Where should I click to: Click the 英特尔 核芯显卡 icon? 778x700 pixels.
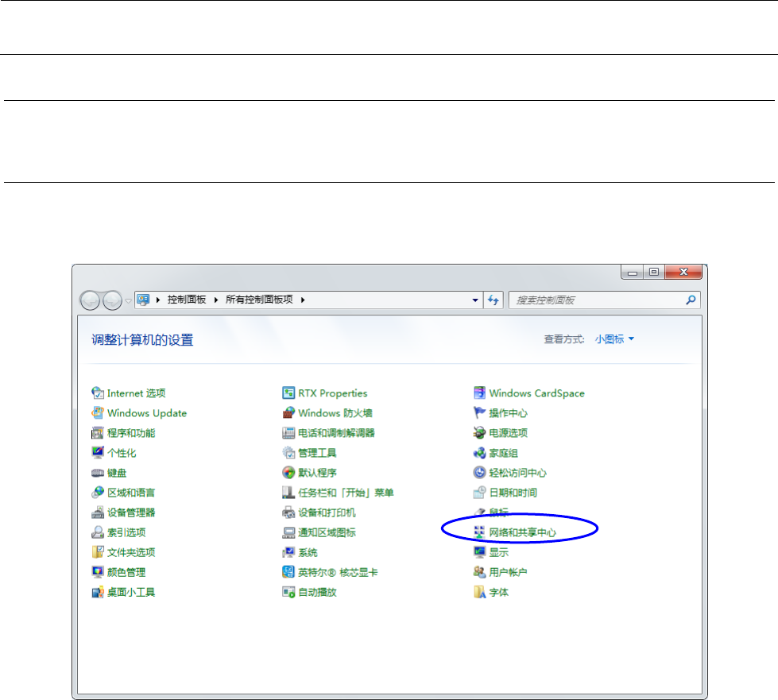point(288,572)
